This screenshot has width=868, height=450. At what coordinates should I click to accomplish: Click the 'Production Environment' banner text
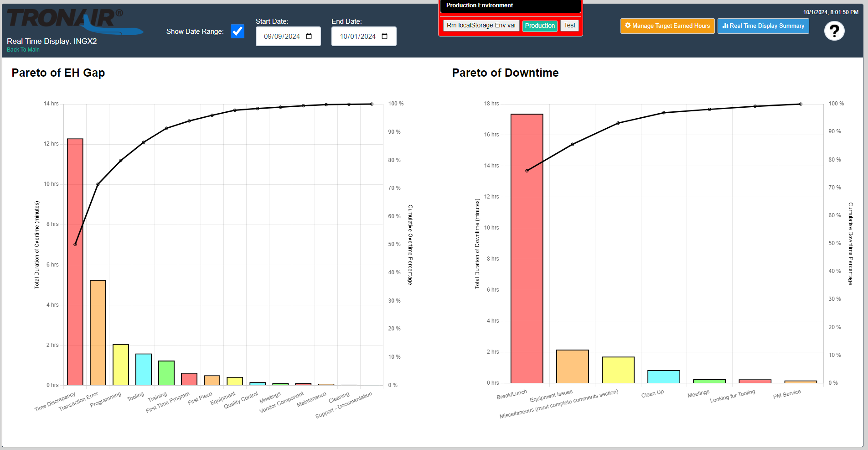coord(480,5)
